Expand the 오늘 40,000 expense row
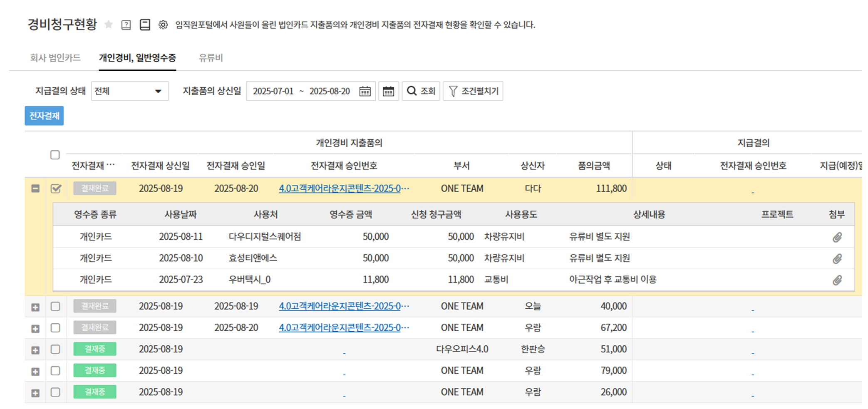The width and height of the screenshot is (868, 409). (35, 307)
